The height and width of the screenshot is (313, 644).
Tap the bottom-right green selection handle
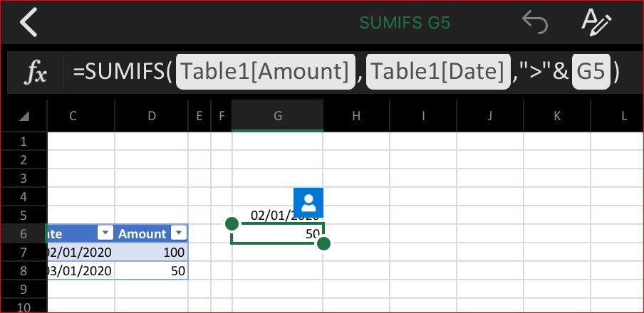323,244
